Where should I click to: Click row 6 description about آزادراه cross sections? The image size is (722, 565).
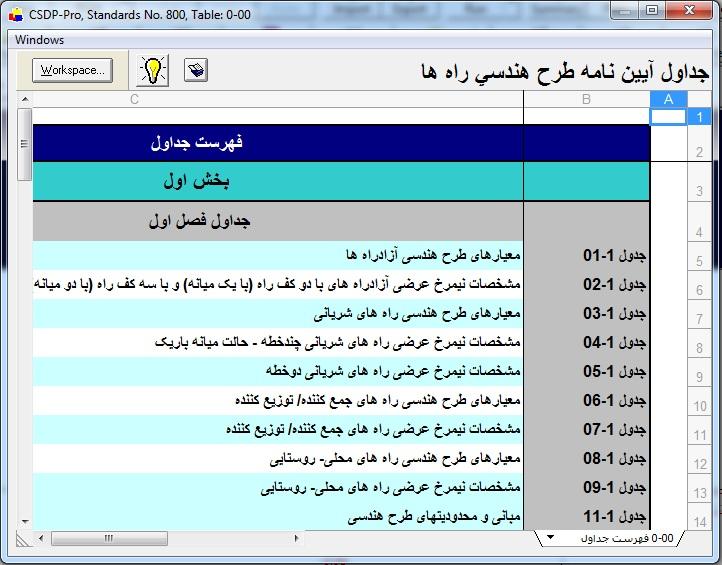click(277, 284)
